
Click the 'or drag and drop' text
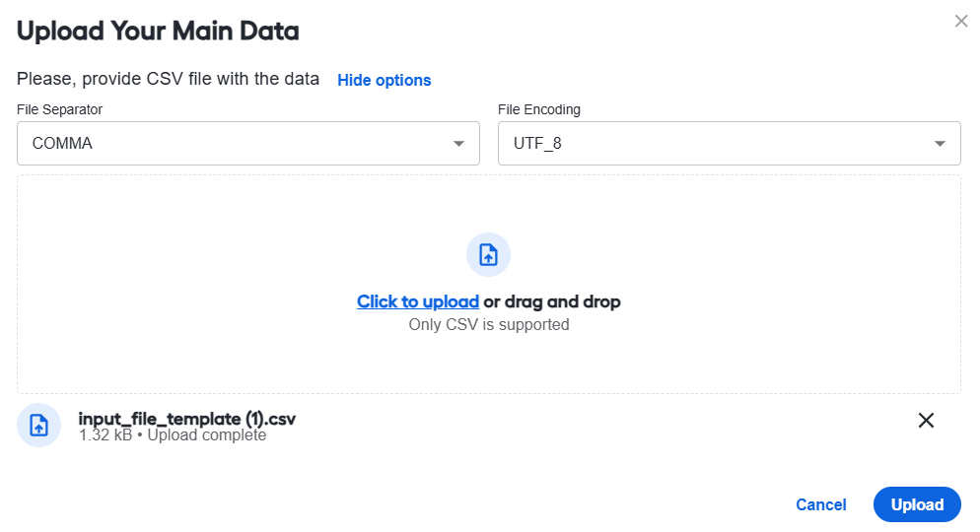click(552, 301)
